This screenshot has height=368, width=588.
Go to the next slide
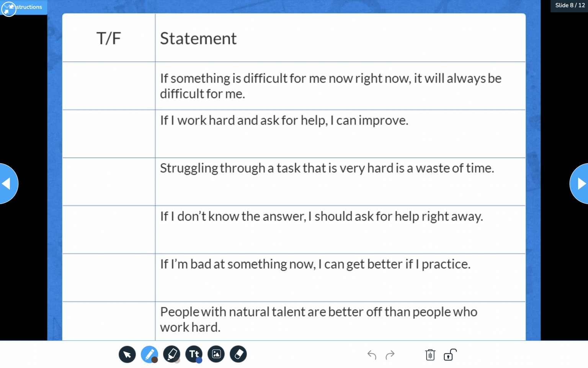(x=580, y=184)
